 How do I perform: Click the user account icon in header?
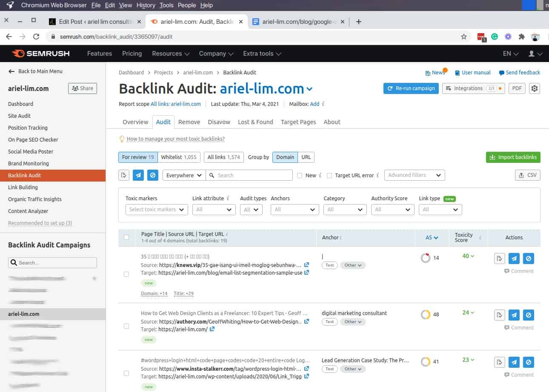pos(535,54)
